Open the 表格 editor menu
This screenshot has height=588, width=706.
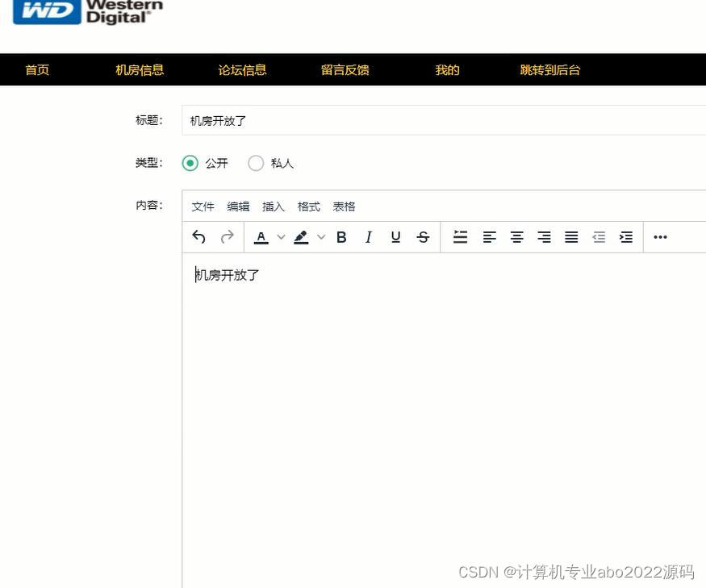click(344, 206)
